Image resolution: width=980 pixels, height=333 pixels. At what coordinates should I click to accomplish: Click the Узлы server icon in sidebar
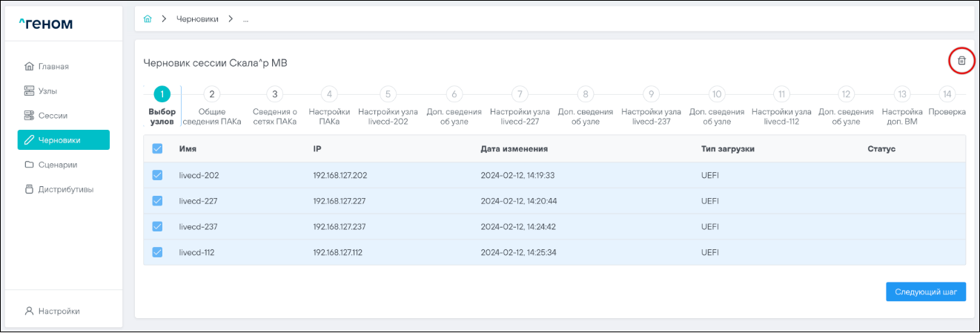click(x=30, y=91)
